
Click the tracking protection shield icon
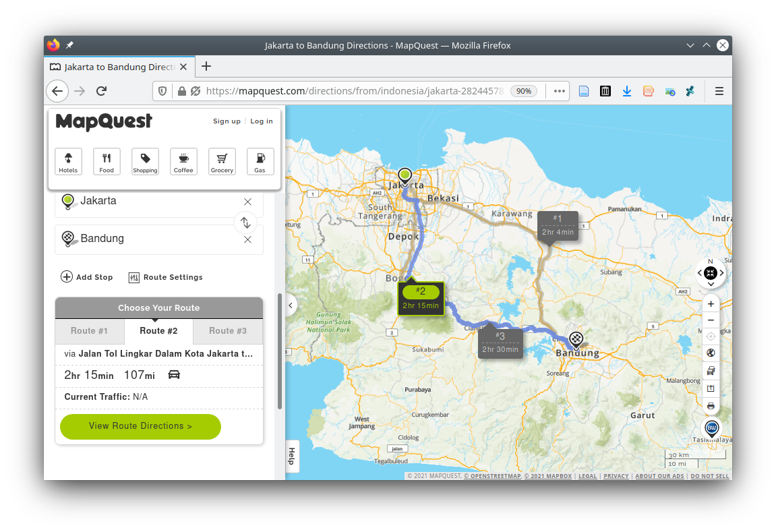point(162,91)
